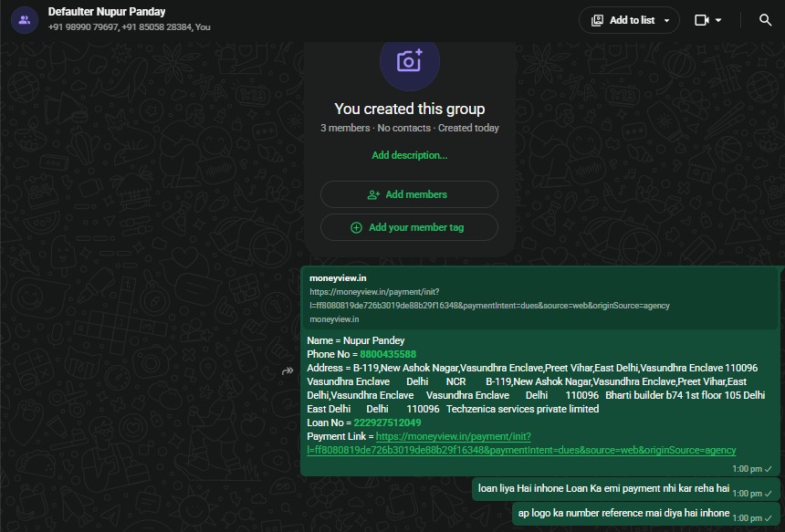Click message 'ap logo ka number reference'

click(x=623, y=513)
